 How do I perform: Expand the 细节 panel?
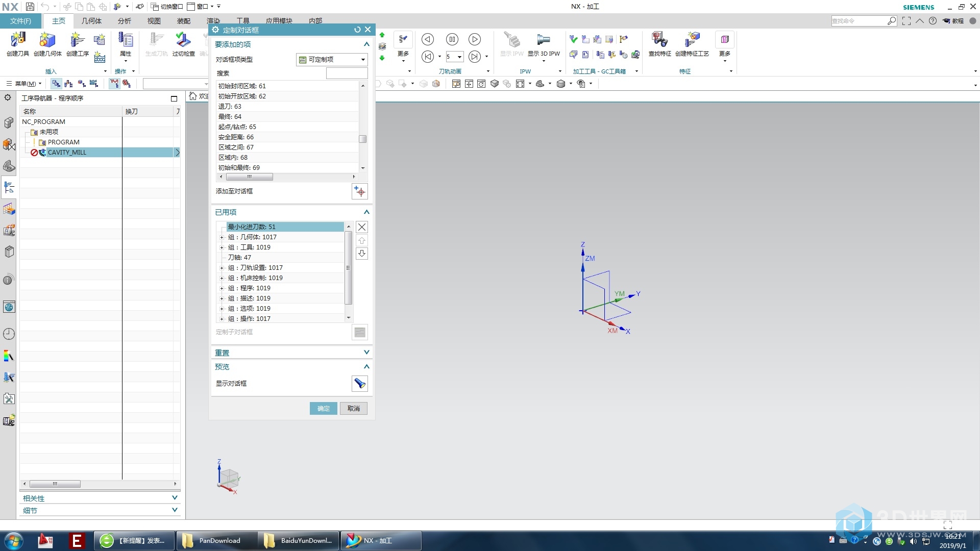click(x=175, y=510)
